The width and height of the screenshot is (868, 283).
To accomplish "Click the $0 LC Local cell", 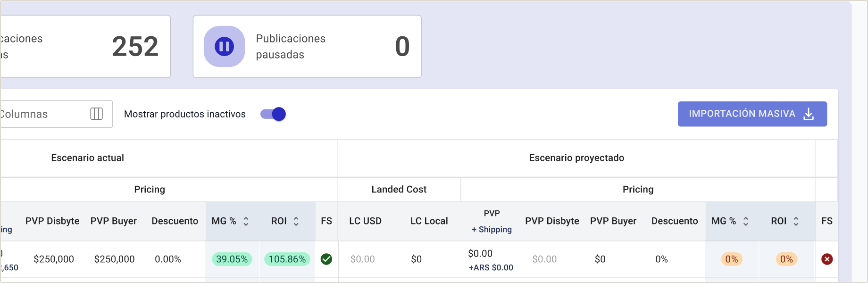I will tap(416, 259).
